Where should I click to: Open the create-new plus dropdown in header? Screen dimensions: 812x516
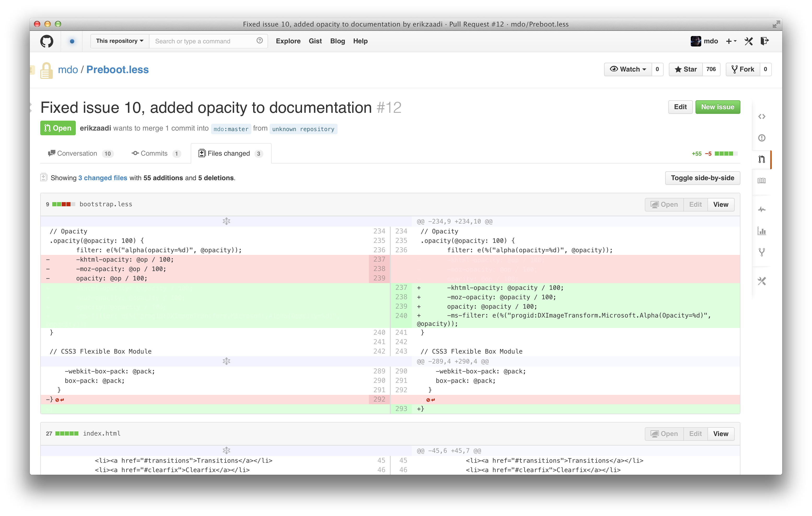(731, 41)
